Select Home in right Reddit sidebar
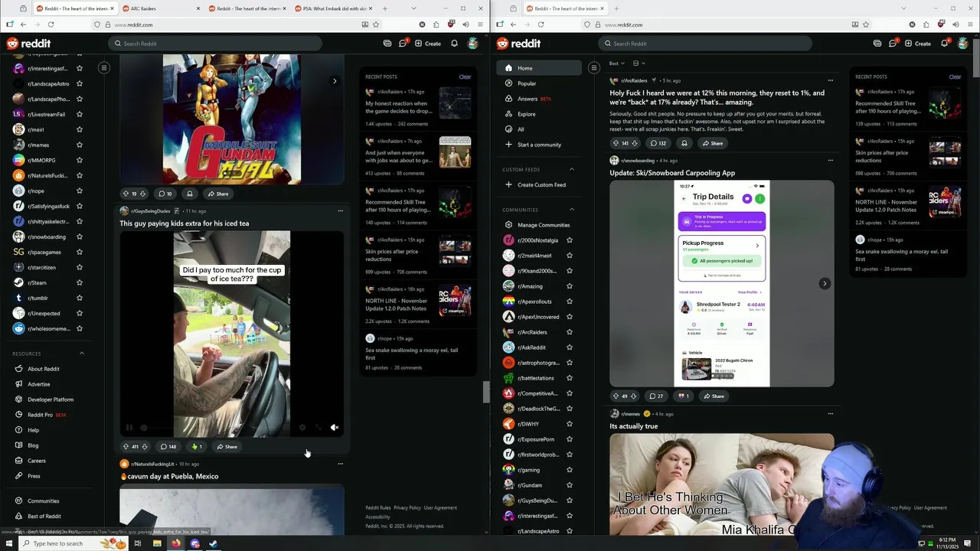This screenshot has height=551, width=980. point(539,68)
